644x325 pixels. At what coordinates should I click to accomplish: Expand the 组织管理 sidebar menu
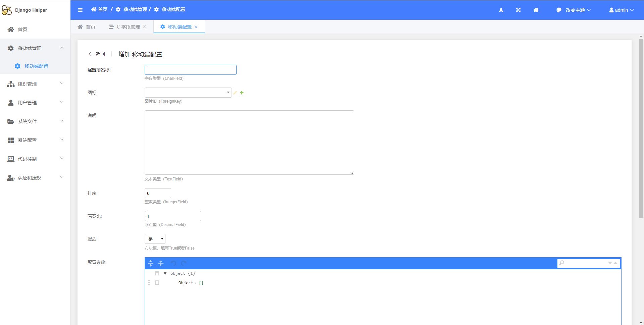coord(35,84)
